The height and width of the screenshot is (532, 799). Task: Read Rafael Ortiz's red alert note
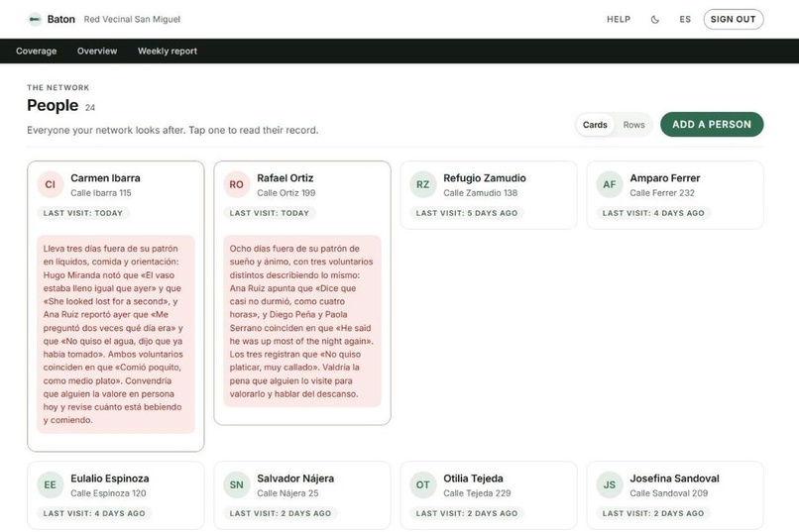[302, 321]
